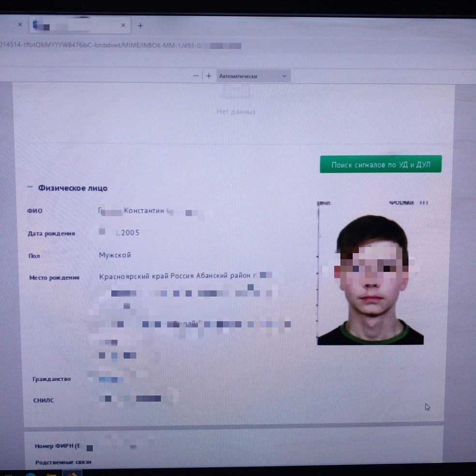Click the profile photo thumbnail

point(371,280)
